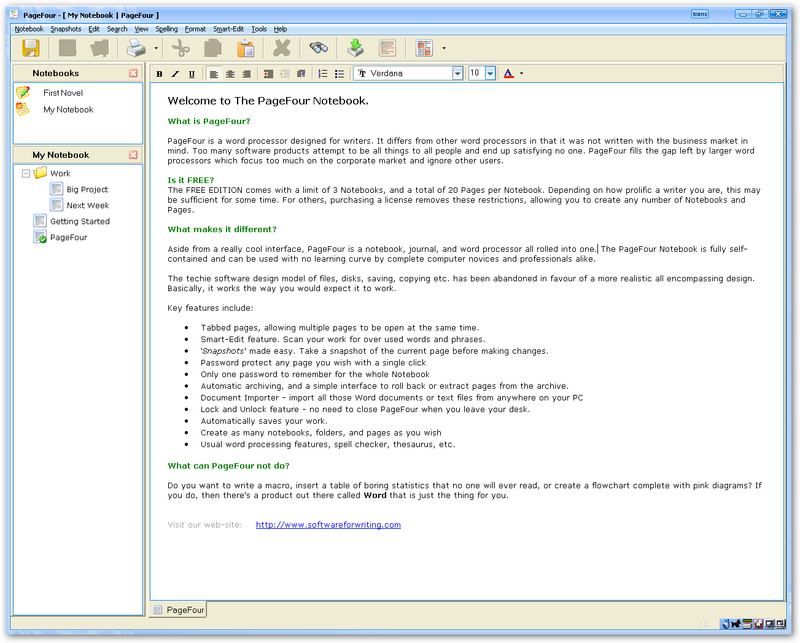Screen dimensions: 800x643
Task: Click the 'What is PageFour?' heading
Action: [209, 121]
